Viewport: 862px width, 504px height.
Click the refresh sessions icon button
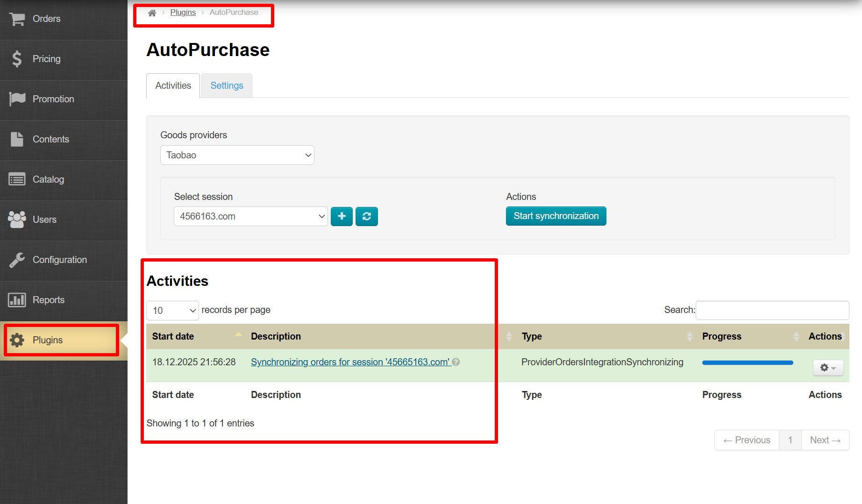(367, 216)
